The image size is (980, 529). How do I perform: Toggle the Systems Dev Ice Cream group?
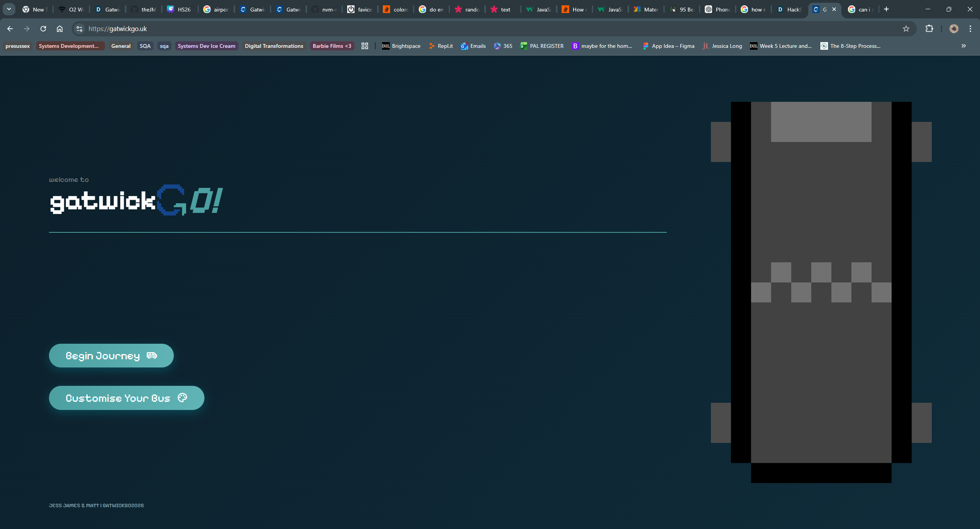pos(206,46)
